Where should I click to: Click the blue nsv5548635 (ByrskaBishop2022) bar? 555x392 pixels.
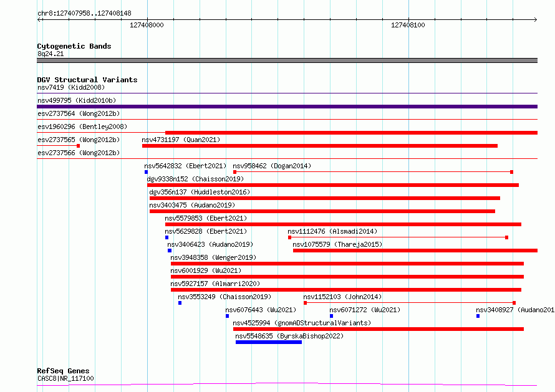pyautogui.click(x=269, y=342)
